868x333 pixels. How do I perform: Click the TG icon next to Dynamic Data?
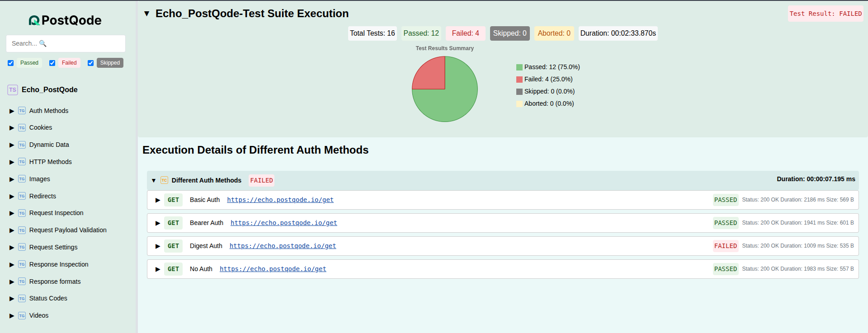(22, 145)
